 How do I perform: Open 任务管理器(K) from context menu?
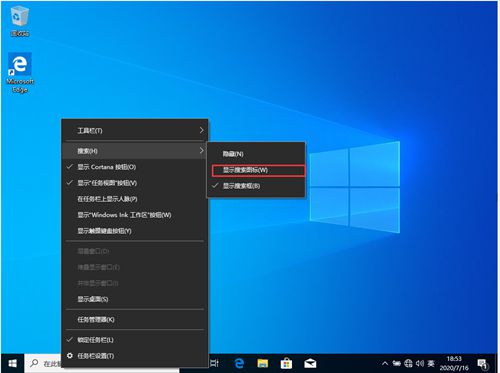[135, 319]
